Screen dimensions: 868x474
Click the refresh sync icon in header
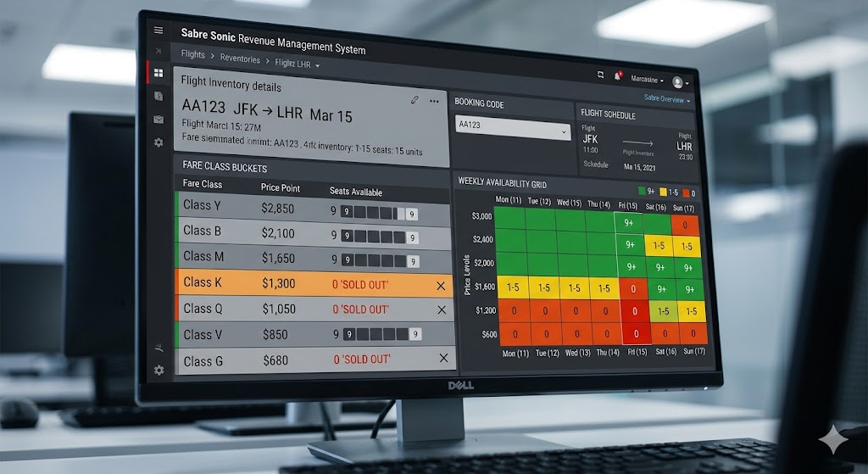click(x=600, y=75)
